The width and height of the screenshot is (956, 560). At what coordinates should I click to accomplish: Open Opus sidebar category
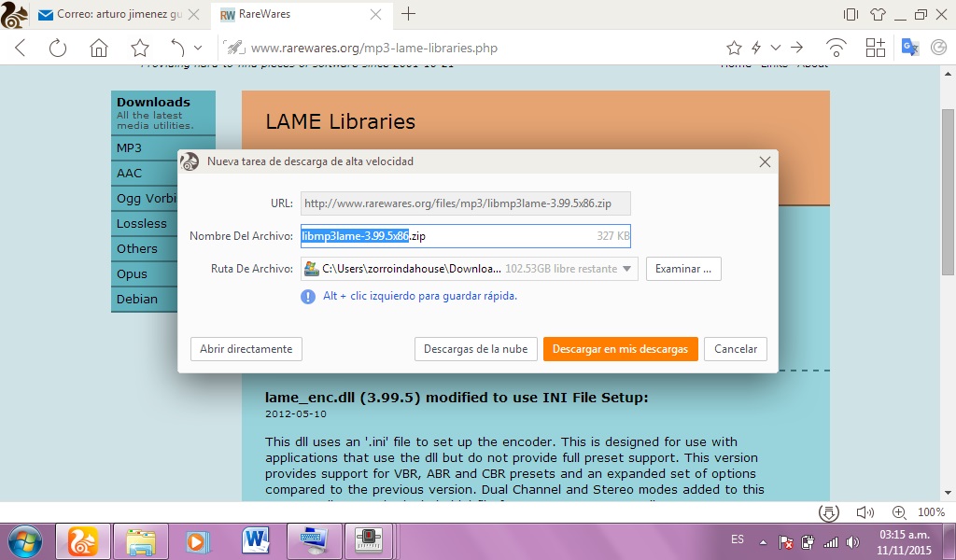click(x=132, y=274)
